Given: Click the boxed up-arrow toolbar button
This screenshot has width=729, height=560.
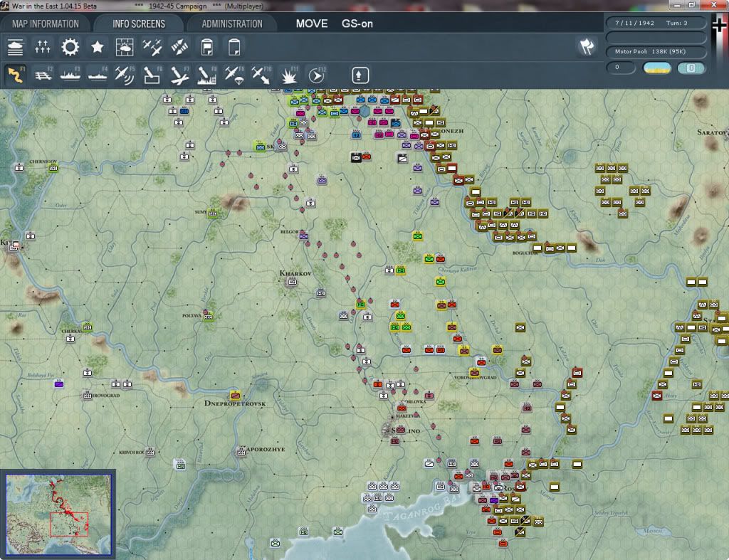Looking at the screenshot, I should [360, 75].
